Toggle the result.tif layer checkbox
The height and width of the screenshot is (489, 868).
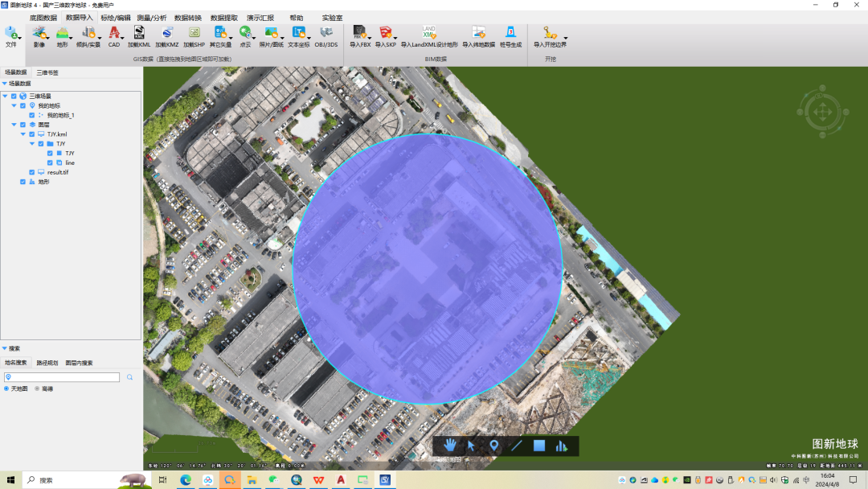(x=31, y=172)
